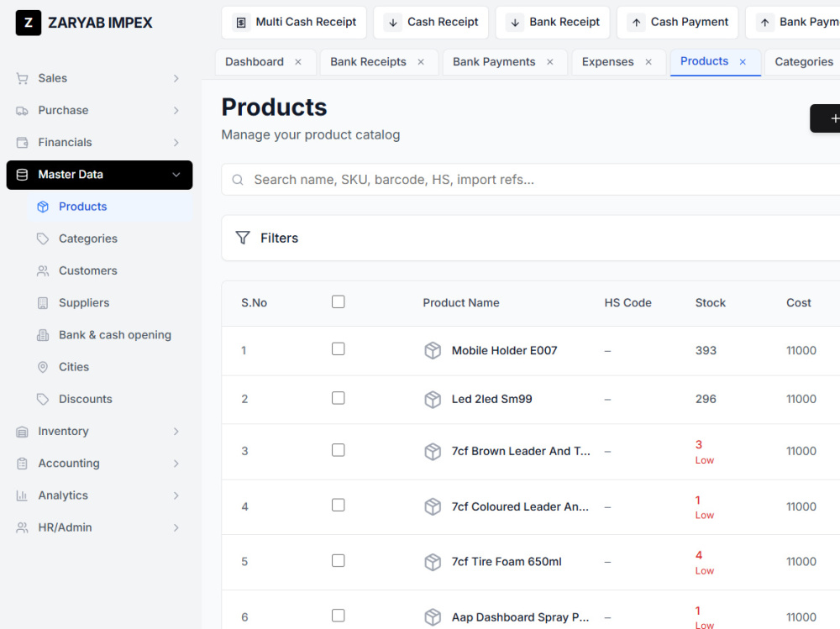The height and width of the screenshot is (629, 840).
Task: Click the Products cube icon in sidebar
Action: tap(43, 207)
